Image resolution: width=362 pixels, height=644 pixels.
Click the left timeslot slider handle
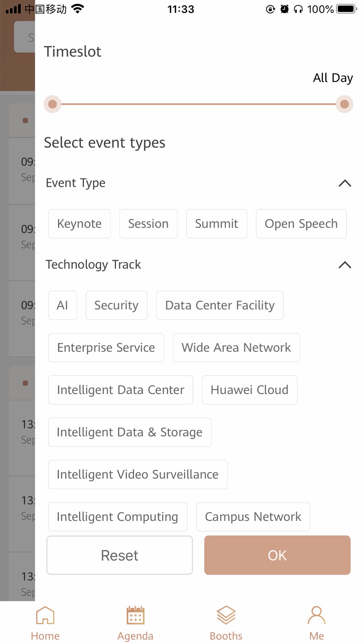click(52, 104)
